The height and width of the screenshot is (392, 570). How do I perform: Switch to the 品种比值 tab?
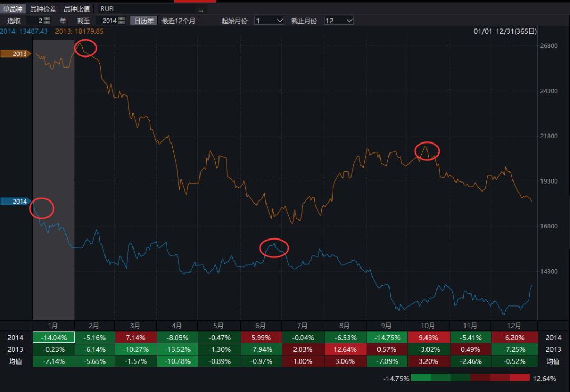[77, 9]
